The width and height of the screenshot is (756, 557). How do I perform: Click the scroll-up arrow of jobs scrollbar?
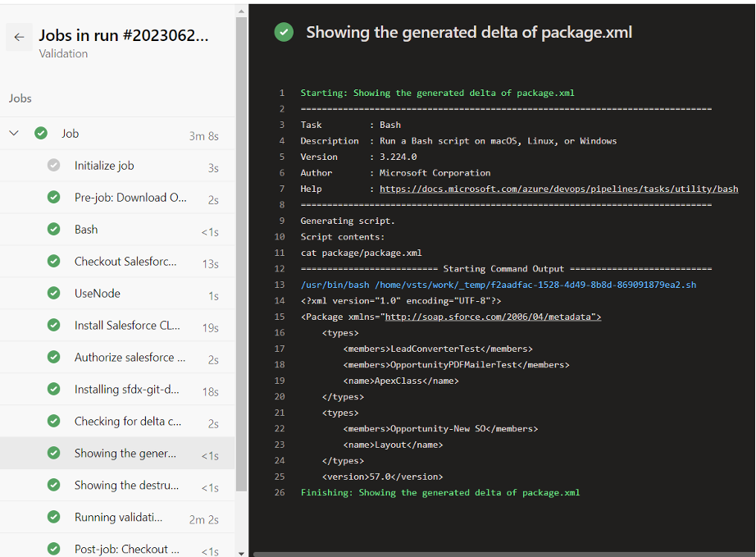241,11
